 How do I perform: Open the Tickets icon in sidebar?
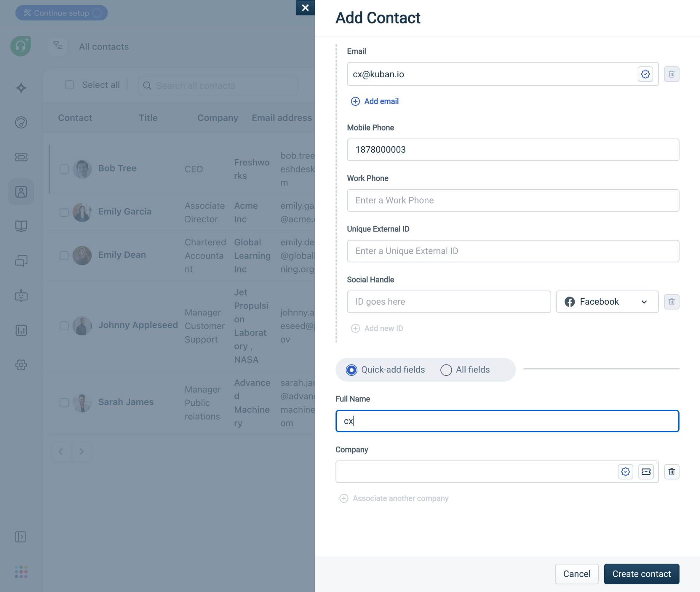coord(21,157)
